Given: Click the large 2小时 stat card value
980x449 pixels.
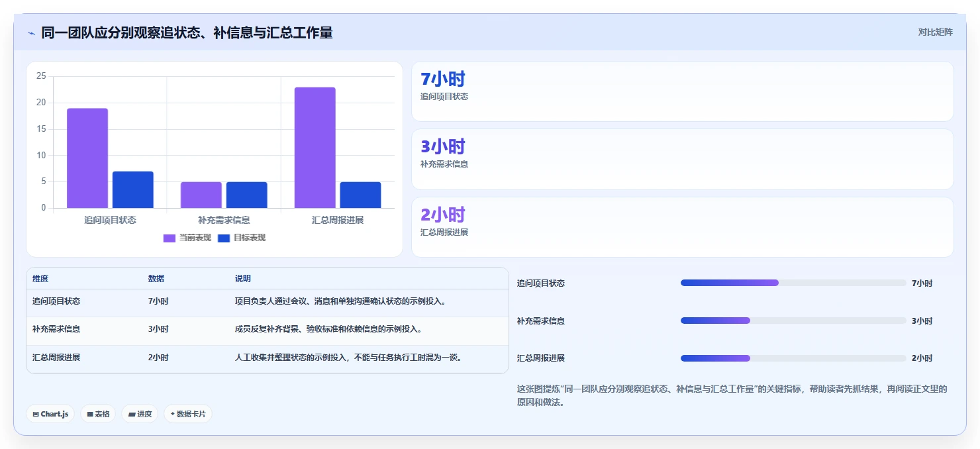Looking at the screenshot, I should coord(443,215).
